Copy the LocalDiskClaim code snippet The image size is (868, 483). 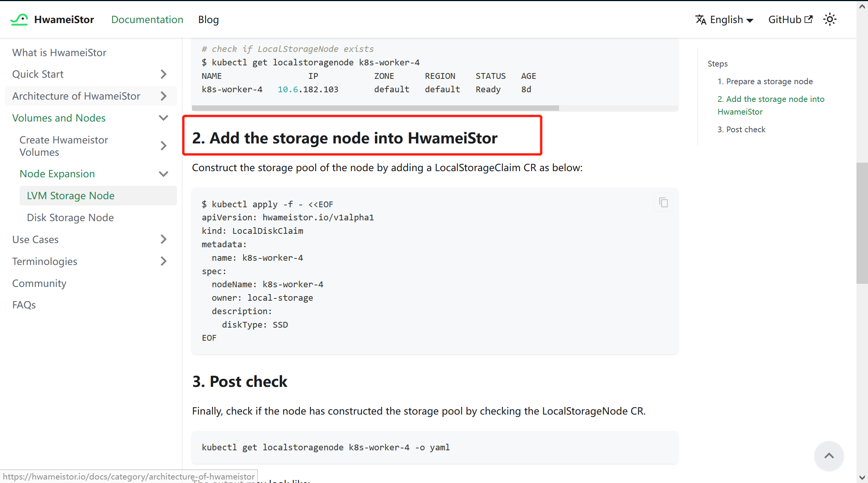tap(663, 202)
